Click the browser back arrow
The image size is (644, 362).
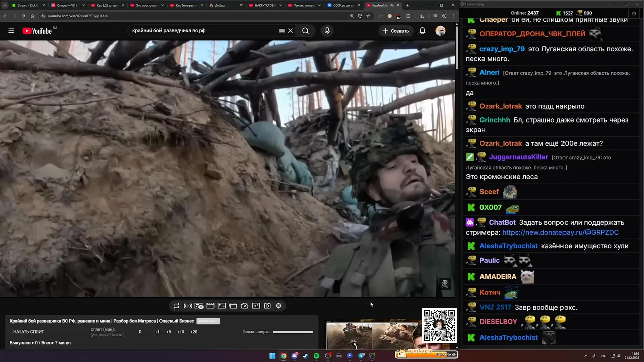5,16
